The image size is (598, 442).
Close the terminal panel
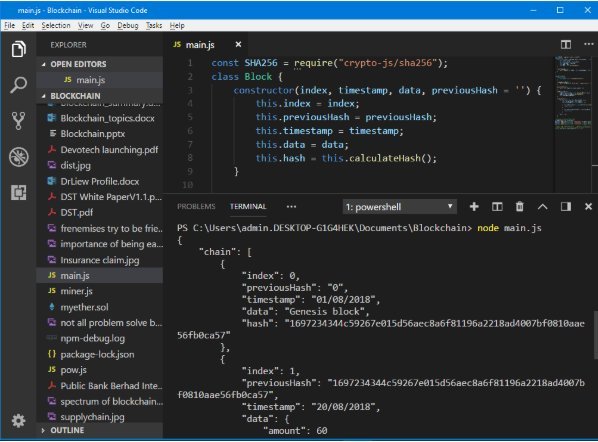(588, 207)
